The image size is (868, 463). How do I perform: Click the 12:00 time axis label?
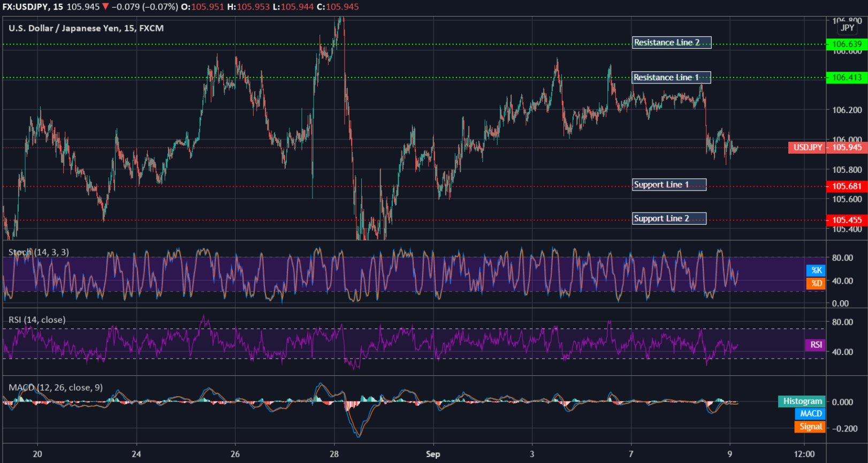tap(804, 454)
